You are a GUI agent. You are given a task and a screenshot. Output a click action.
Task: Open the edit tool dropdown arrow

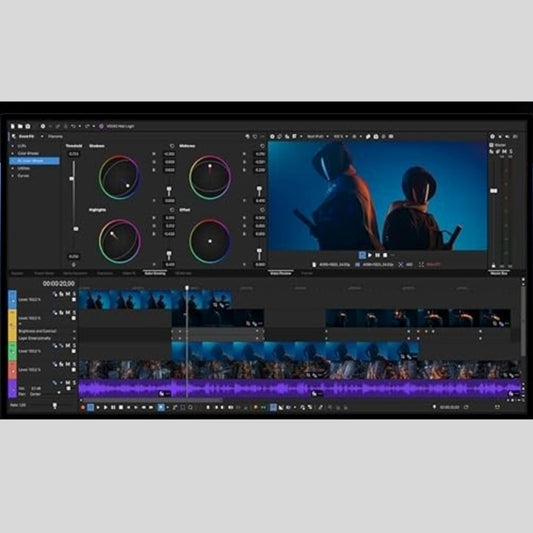click(x=168, y=407)
